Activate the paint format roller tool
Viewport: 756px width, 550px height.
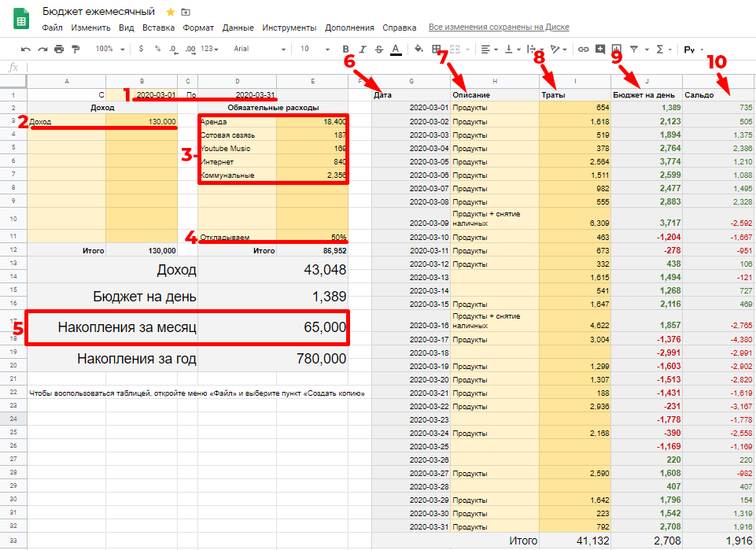tap(76, 49)
